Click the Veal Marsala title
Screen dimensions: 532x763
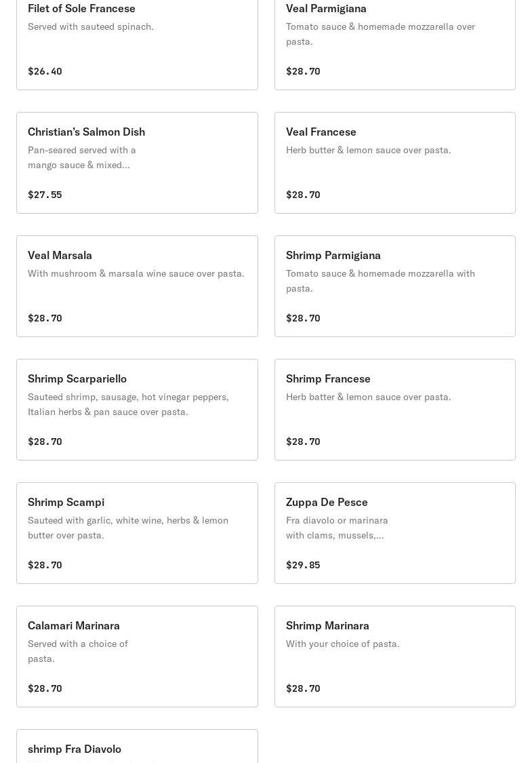[x=60, y=255]
